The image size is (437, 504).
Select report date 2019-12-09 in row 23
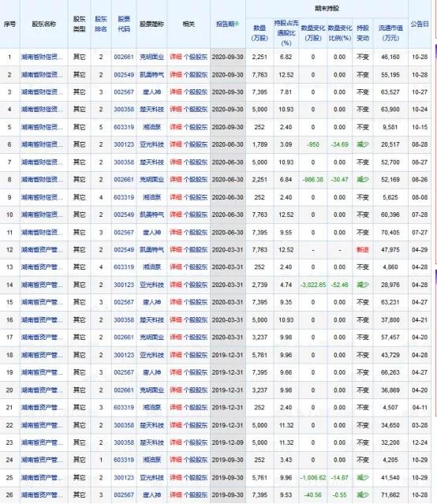click(x=228, y=442)
